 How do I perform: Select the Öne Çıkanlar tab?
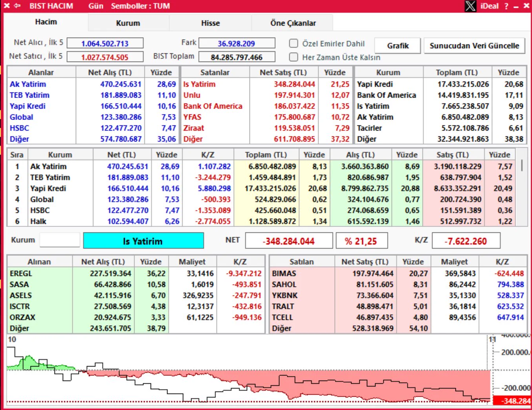tap(293, 23)
